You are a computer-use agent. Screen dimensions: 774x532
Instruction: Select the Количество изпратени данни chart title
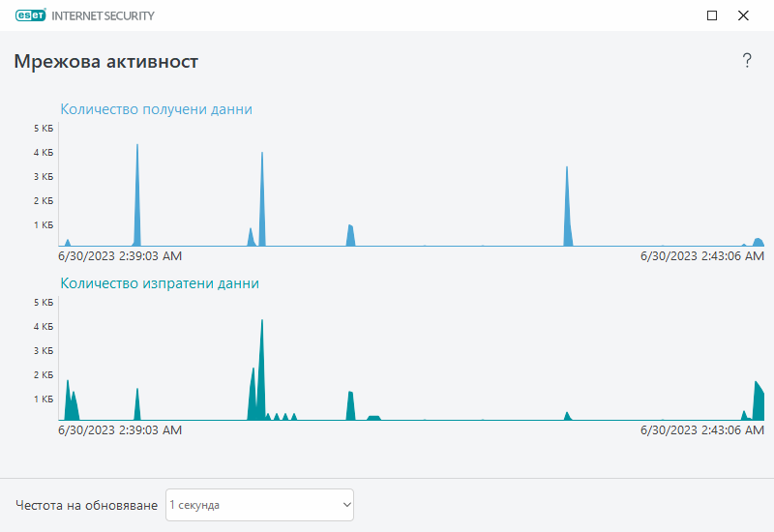pos(160,283)
